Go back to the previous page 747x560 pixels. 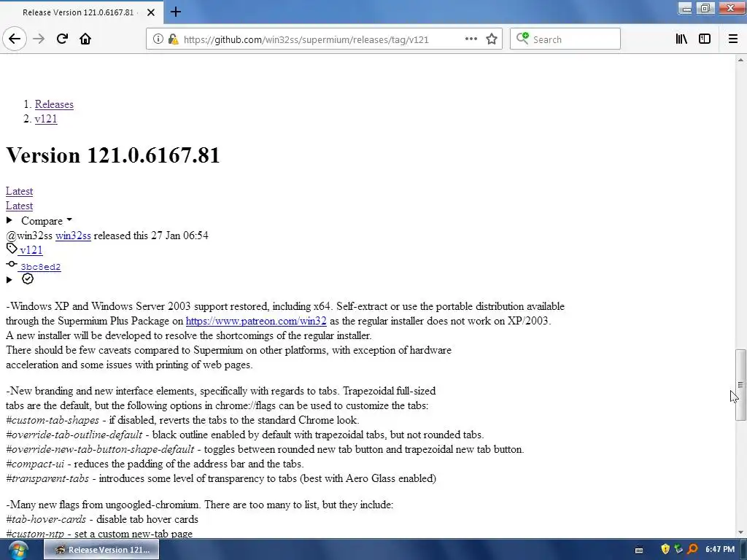coord(15,39)
